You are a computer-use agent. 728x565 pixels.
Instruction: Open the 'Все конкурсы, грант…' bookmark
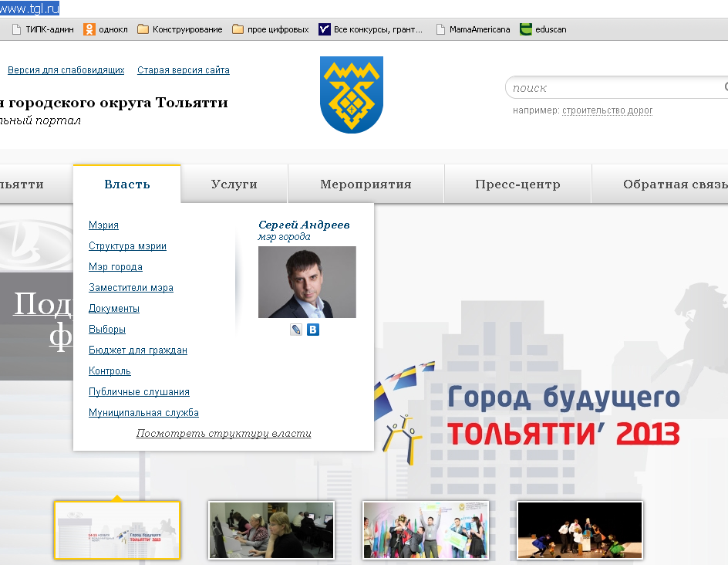(371, 29)
